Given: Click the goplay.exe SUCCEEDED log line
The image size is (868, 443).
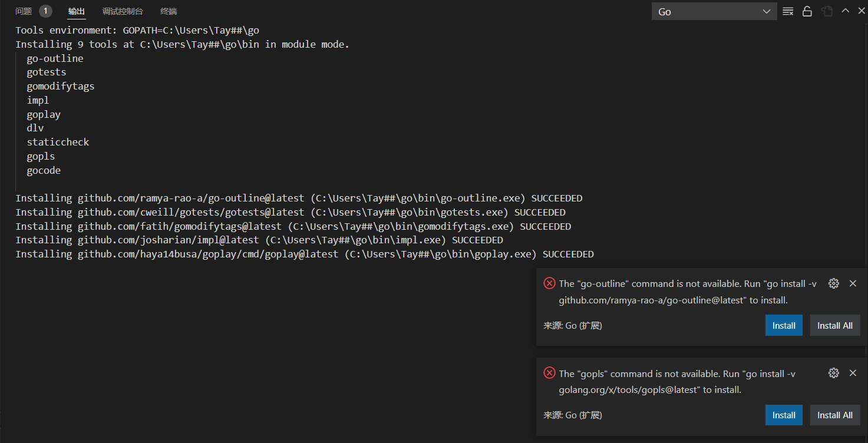Looking at the screenshot, I should 305,254.
